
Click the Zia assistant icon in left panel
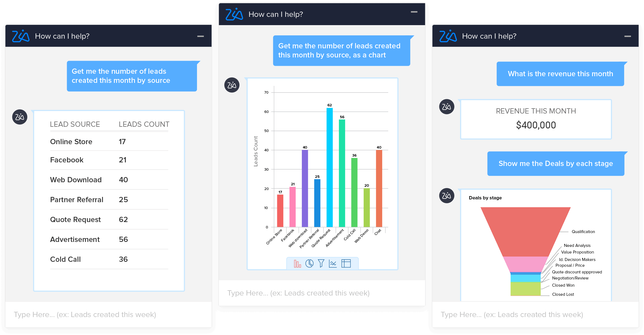coord(19,117)
